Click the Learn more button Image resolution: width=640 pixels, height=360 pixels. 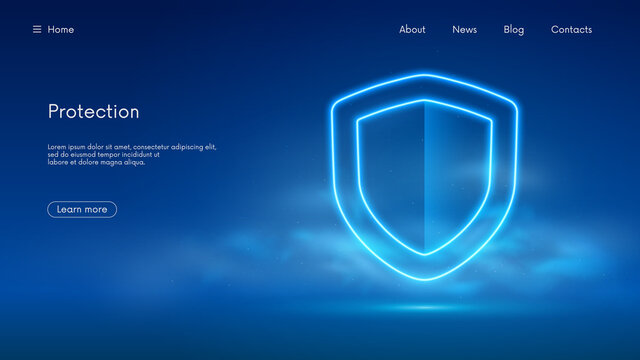click(82, 209)
